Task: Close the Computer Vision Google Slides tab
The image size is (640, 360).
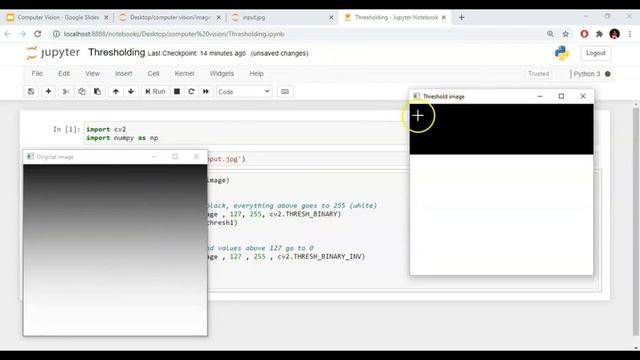Action: tap(106, 18)
